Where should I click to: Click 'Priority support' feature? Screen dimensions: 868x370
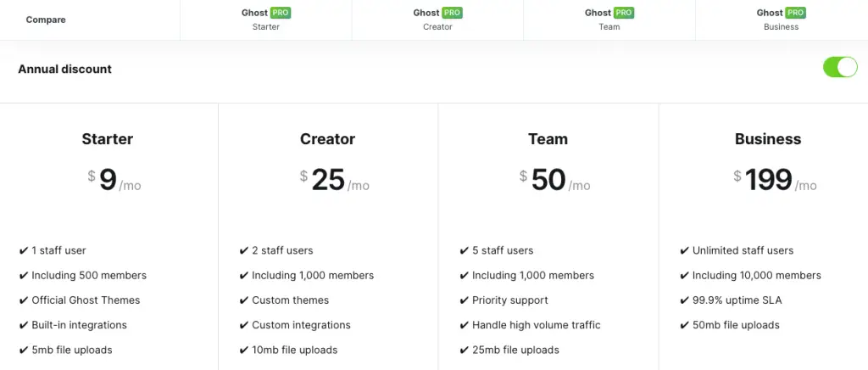point(509,300)
